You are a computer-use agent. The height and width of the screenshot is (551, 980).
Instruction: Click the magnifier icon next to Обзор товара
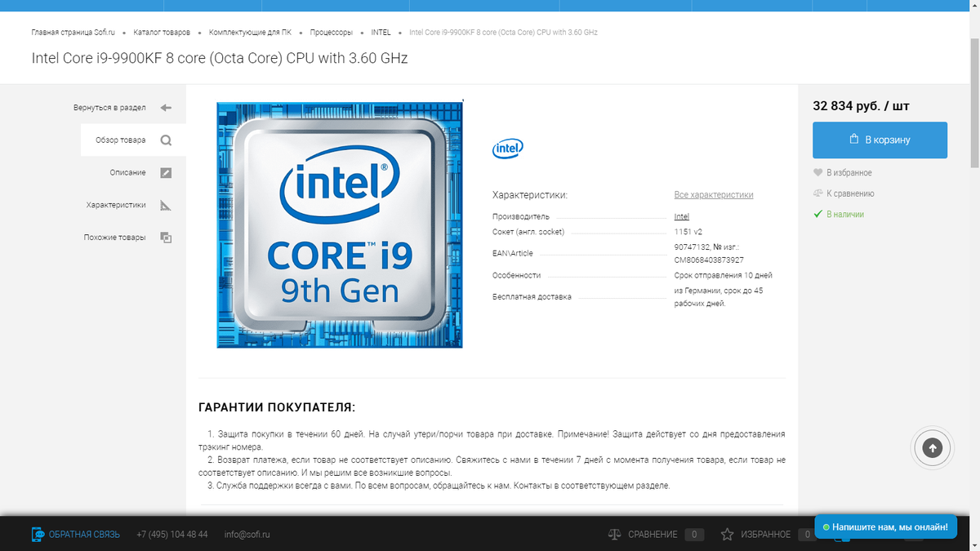click(166, 140)
